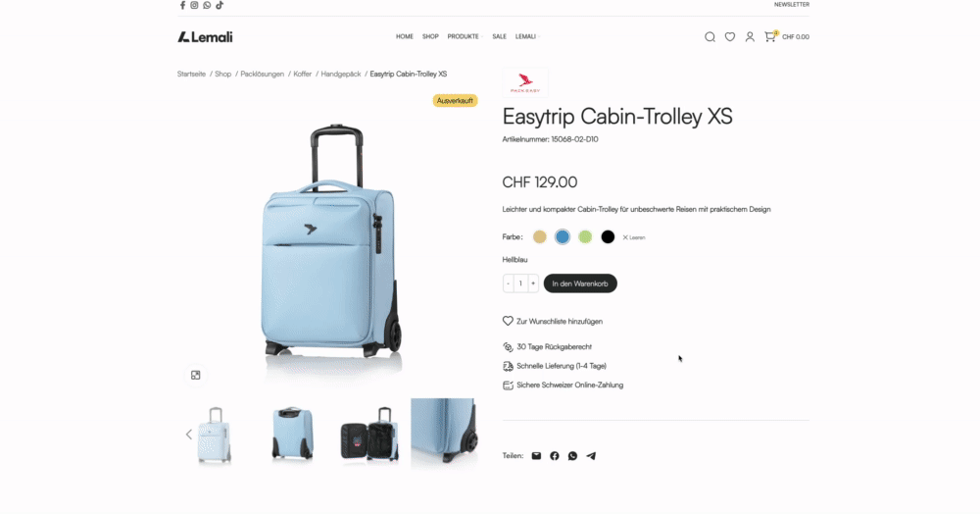The height and width of the screenshot is (514, 980).
Task: Open the search magnifier icon
Action: [710, 37]
